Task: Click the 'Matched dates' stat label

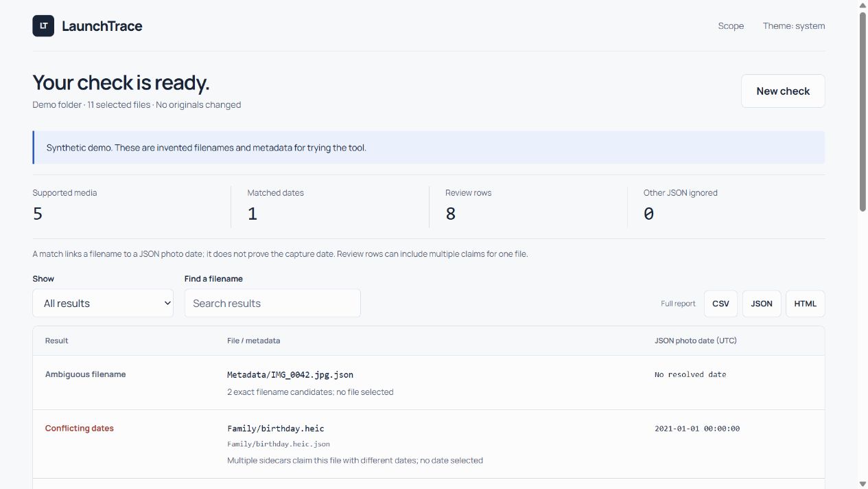Action: 276,193
